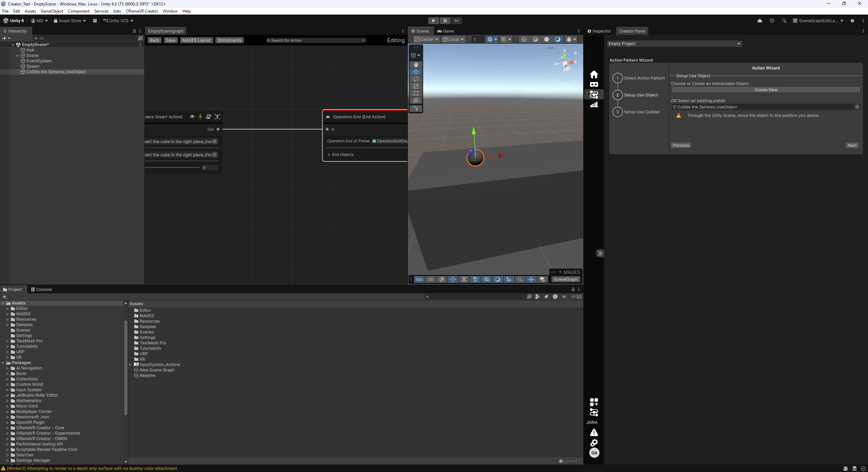Click the camera visibility overlay icon
Viewport: 868px width, 472px height.
pyautogui.click(x=542, y=279)
